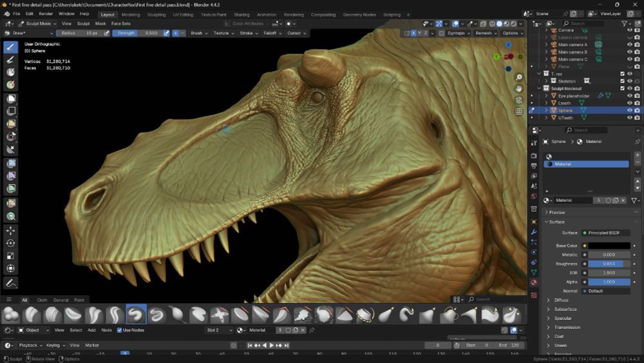Pin the material in shader editor header
This screenshot has height=363, width=644.
click(312, 330)
